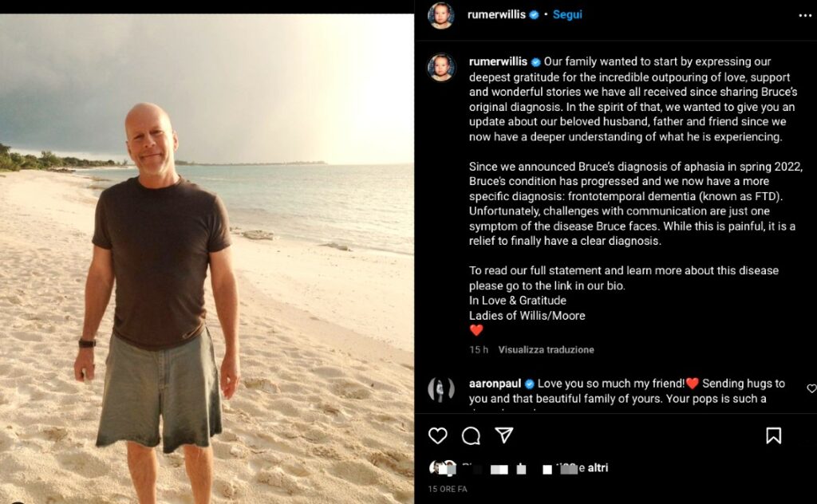The width and height of the screenshot is (817, 504).
Task: Like the post with heart icon
Action: coord(438,435)
